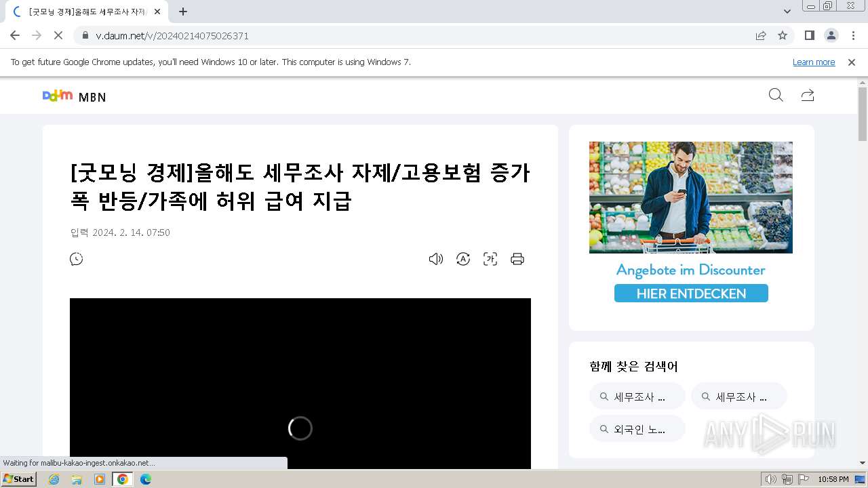This screenshot has width=868, height=488.
Task: Click the article headline text
Action: 300,186
